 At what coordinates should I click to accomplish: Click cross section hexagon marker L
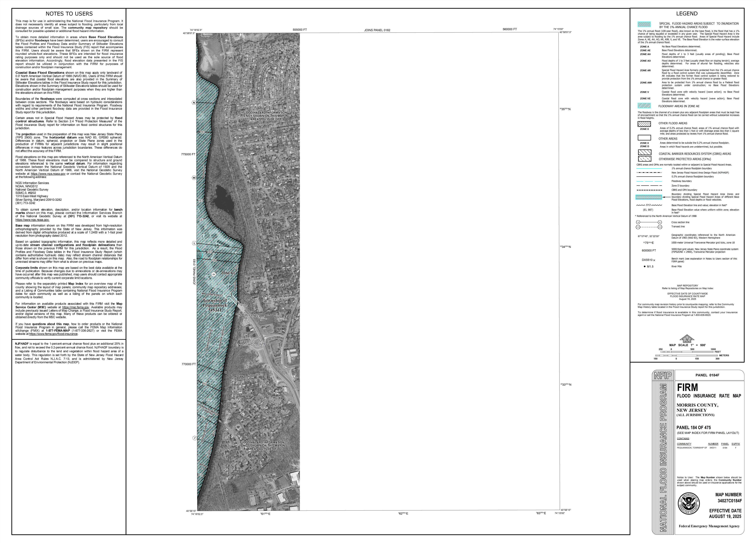[194, 243]
